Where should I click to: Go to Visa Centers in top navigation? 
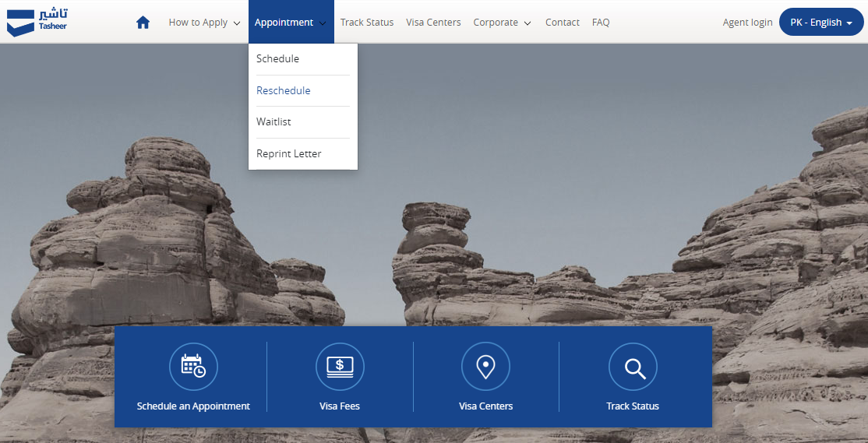(x=433, y=23)
